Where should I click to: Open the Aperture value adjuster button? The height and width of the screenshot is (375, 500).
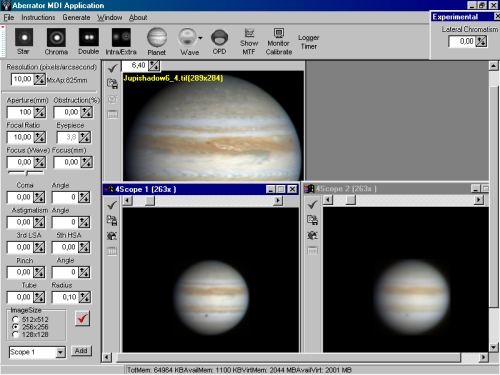point(40,112)
